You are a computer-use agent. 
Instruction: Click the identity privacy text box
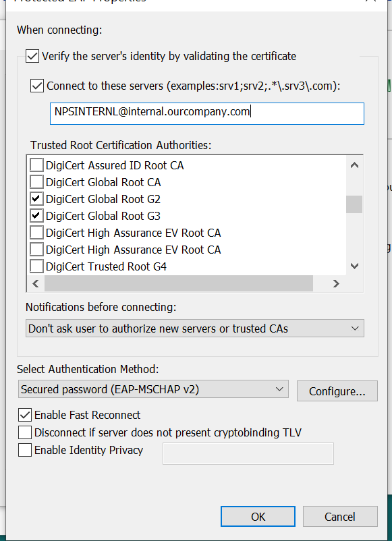(248, 453)
